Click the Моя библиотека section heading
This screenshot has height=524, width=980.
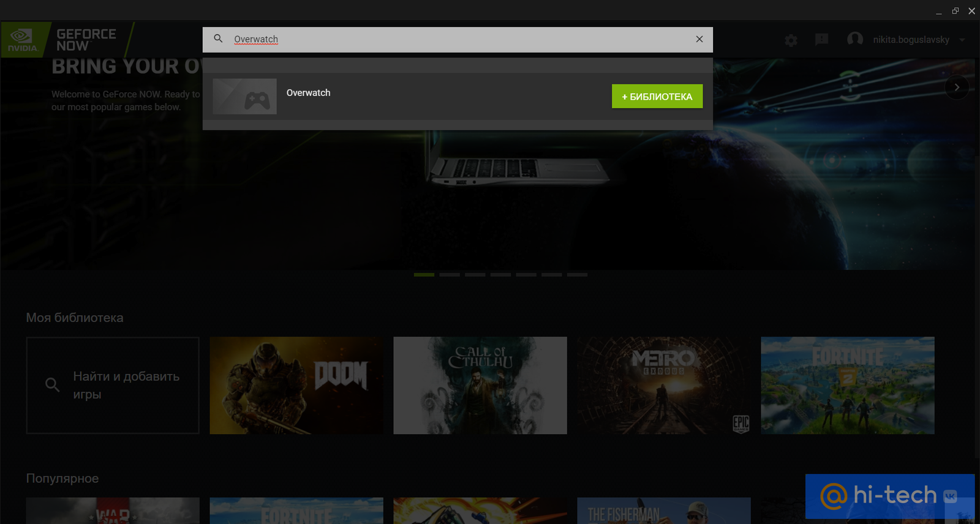click(x=75, y=318)
